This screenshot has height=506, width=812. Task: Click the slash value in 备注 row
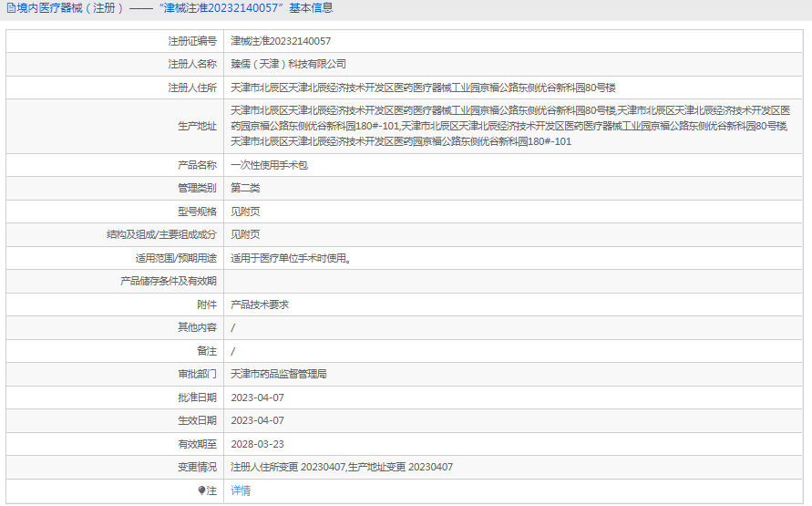coord(233,351)
